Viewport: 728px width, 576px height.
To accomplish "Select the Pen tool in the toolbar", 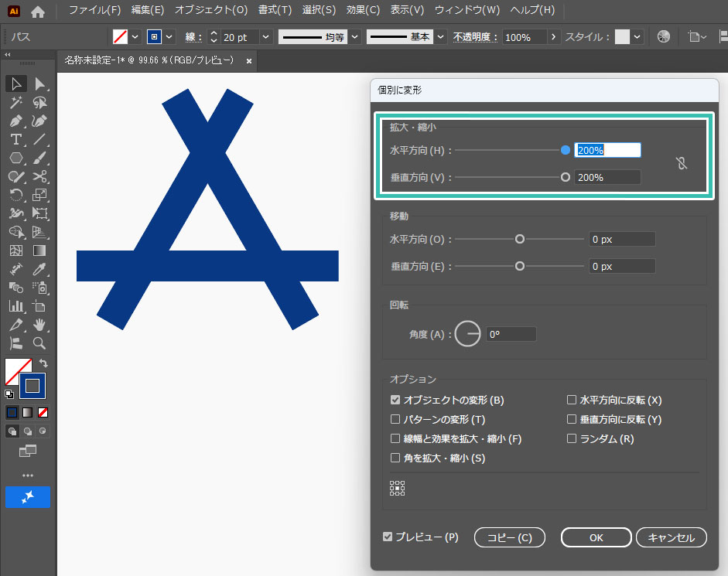I will tap(15, 121).
